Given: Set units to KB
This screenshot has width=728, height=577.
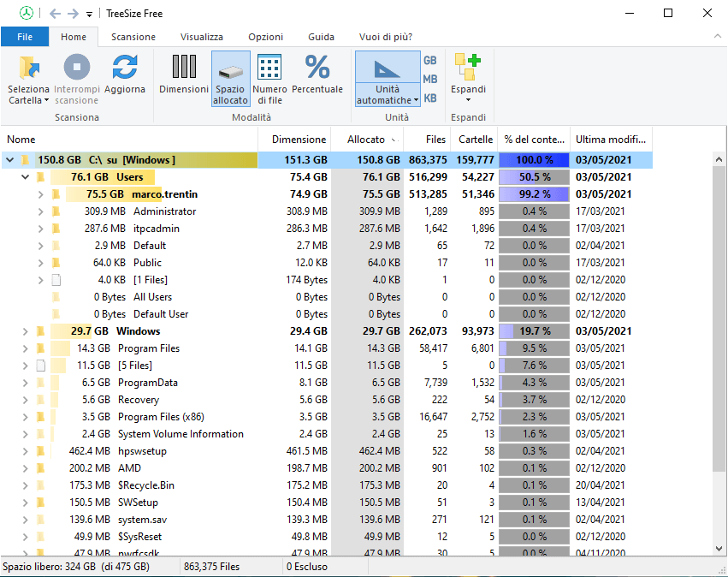Looking at the screenshot, I should click(x=430, y=98).
